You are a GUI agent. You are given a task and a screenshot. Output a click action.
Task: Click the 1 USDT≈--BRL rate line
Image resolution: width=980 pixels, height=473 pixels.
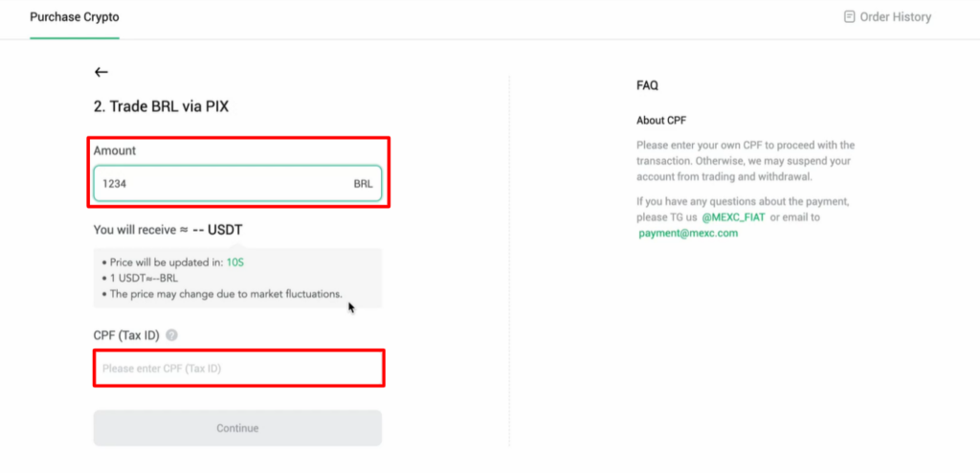[140, 279]
